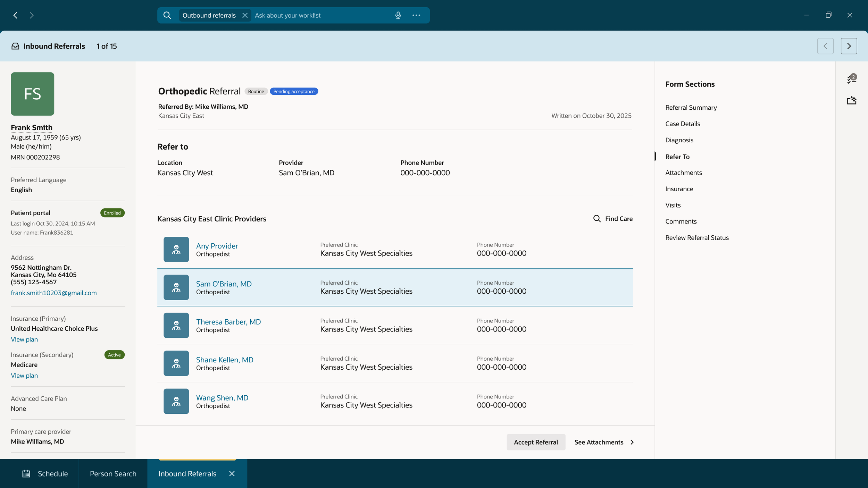The image size is (868, 488).
Task: Click the Theresa Barber provider avatar icon
Action: click(x=176, y=325)
